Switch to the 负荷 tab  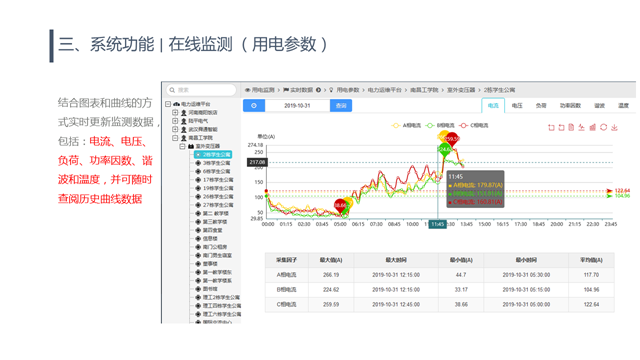[x=541, y=105]
